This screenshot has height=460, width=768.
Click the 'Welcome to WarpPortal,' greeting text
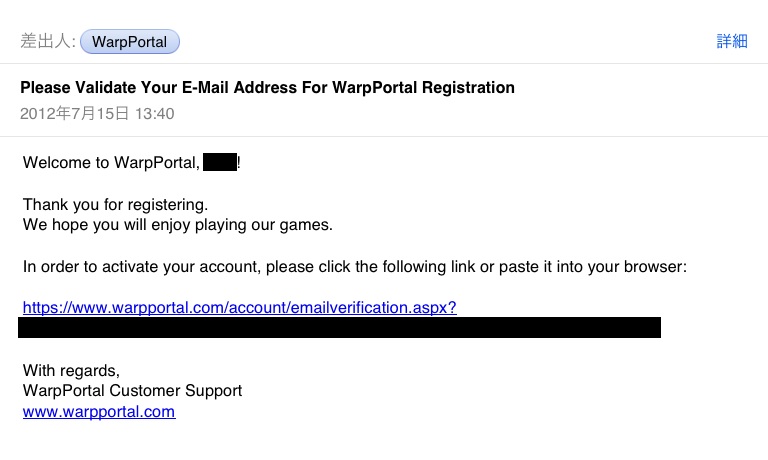pyautogui.click(x=111, y=163)
